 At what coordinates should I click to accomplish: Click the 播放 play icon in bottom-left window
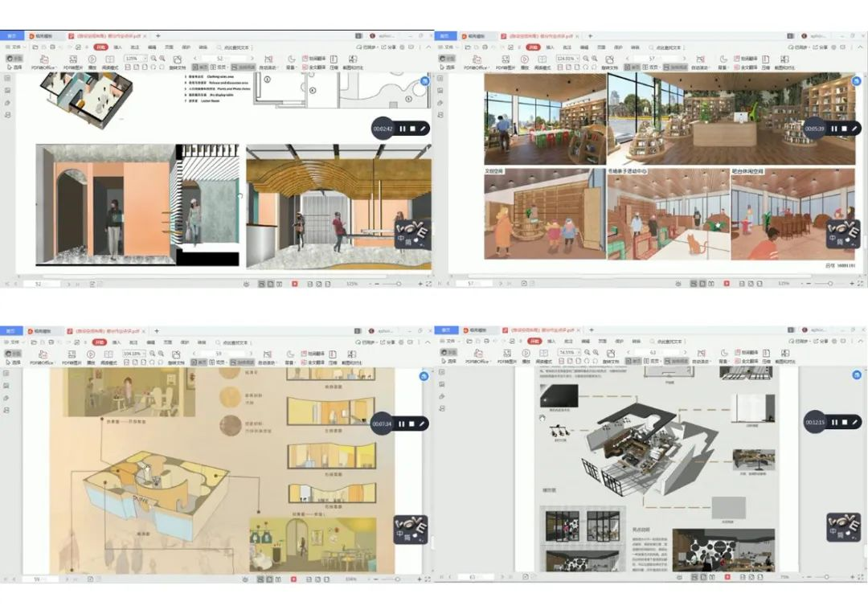91,354
